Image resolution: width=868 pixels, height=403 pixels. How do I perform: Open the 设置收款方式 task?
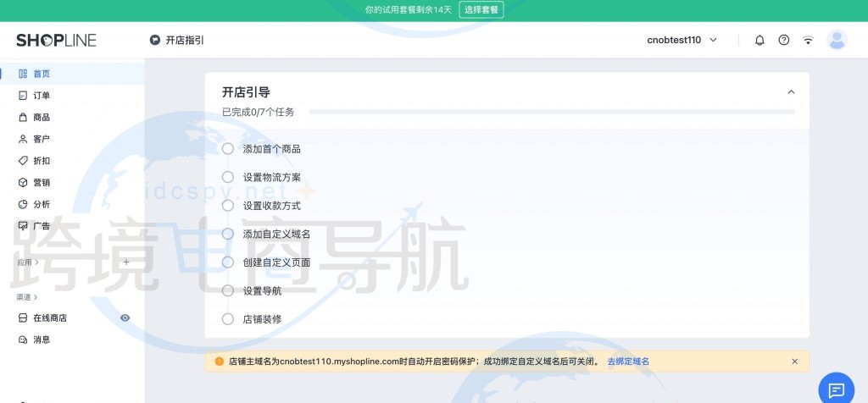click(x=272, y=206)
